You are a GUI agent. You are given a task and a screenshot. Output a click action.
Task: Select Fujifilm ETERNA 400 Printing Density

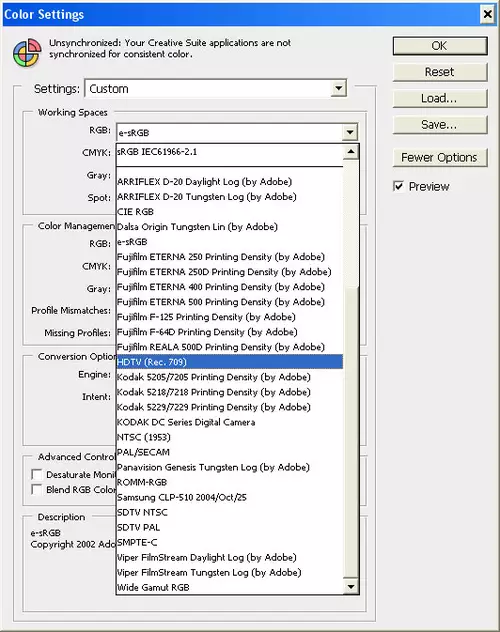point(230,287)
